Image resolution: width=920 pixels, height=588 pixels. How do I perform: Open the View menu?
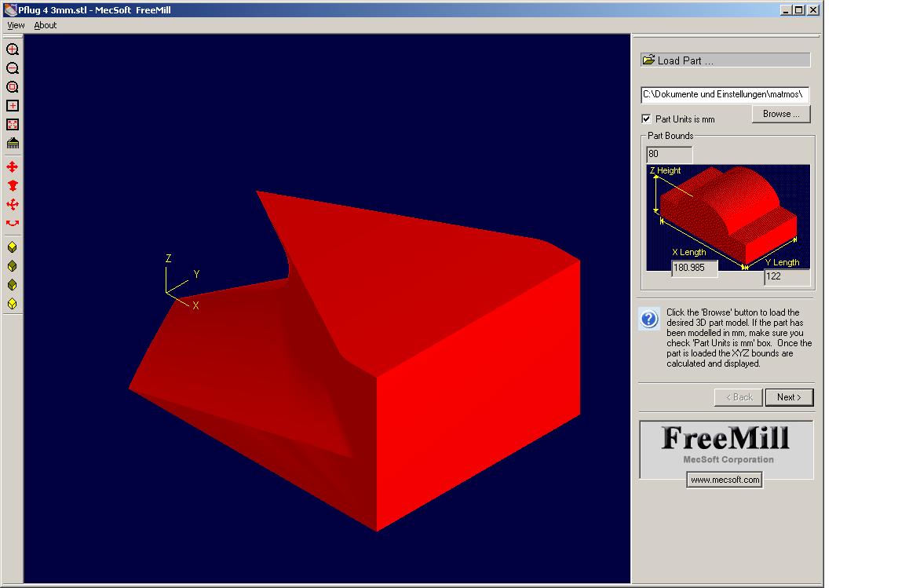(x=16, y=25)
